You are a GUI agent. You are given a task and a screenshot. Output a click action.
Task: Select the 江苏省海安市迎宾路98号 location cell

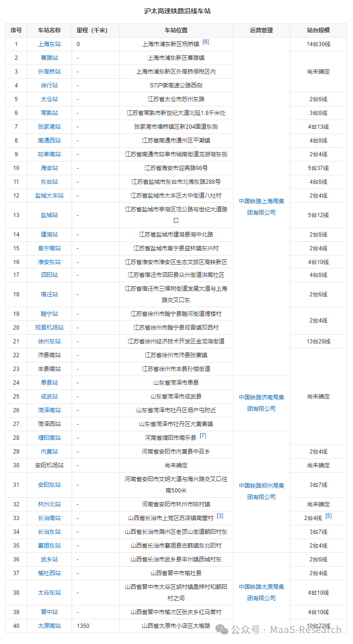[176, 168]
